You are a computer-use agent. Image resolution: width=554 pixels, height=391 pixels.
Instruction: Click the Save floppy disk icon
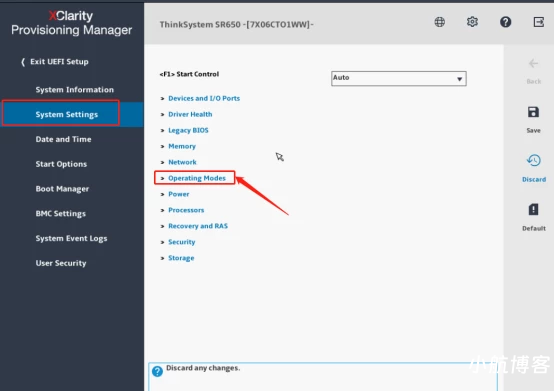(534, 112)
